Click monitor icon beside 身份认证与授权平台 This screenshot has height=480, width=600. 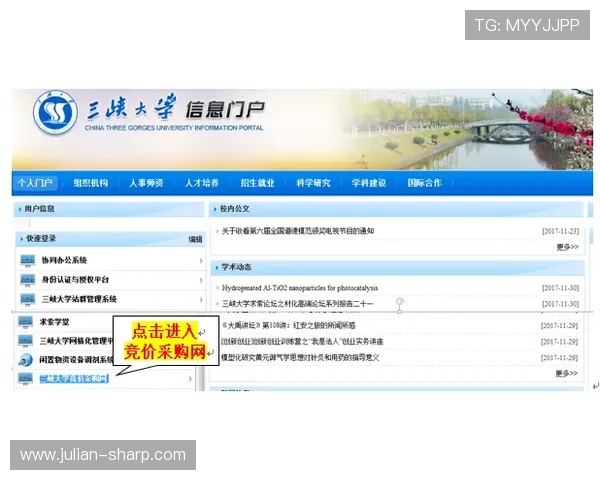pos(28,280)
